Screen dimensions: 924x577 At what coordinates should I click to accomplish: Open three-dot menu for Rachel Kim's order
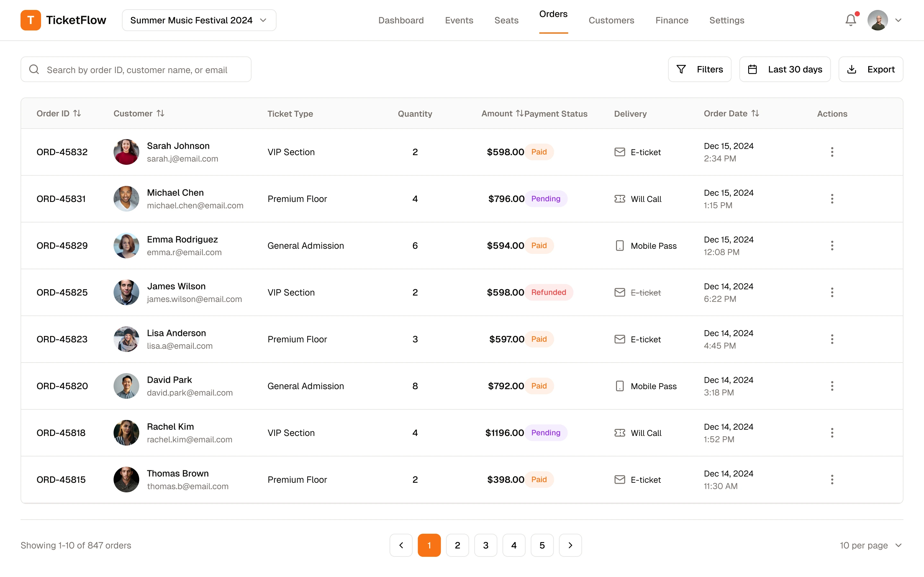(x=832, y=433)
